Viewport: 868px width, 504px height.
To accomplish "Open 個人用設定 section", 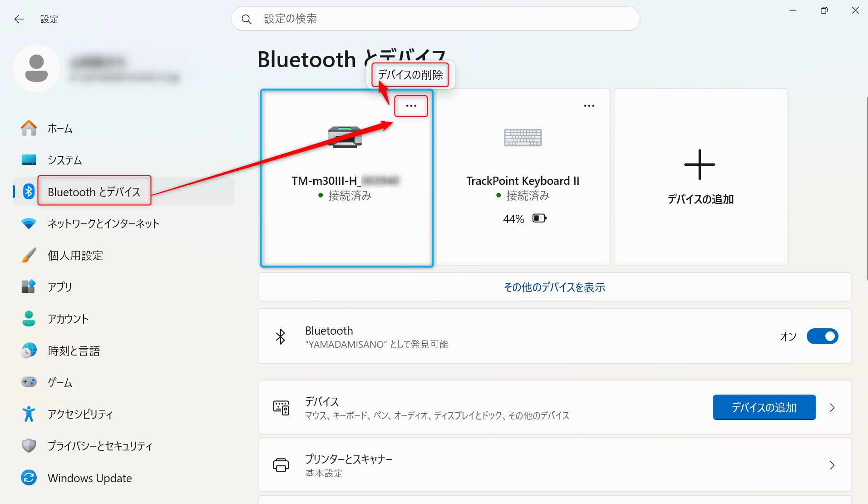I will (123, 256).
